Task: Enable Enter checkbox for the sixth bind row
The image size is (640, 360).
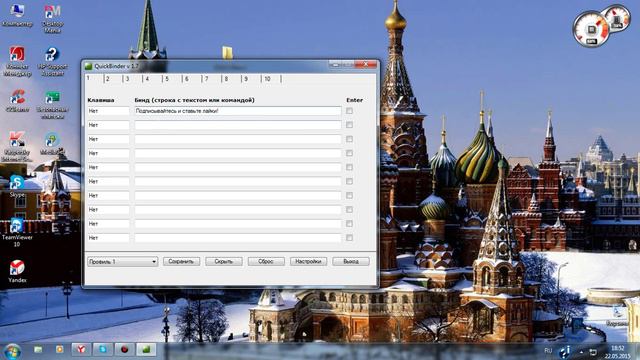Action: 349,181
